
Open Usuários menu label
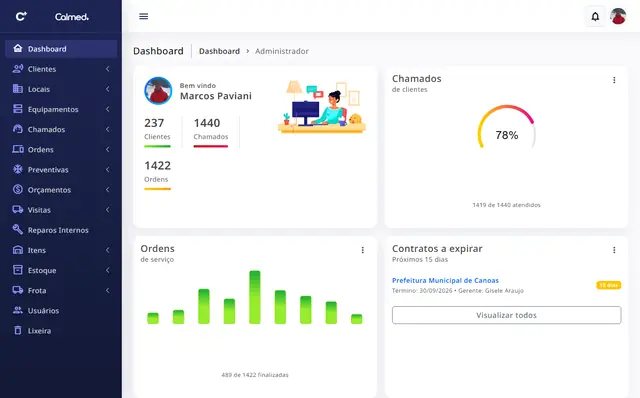pyautogui.click(x=43, y=311)
